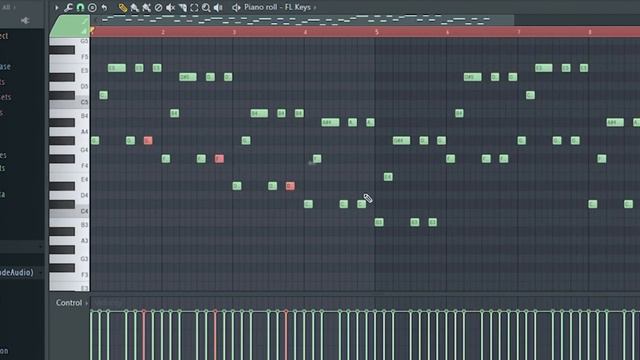Select the second Paint (drum) brush tool
The width and height of the screenshot is (640, 360).
(x=146, y=7)
